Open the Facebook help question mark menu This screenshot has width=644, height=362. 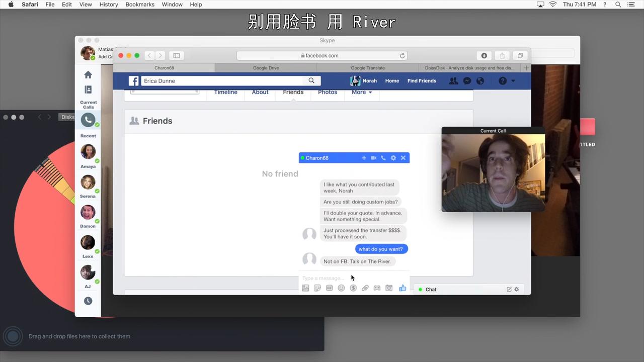point(502,81)
